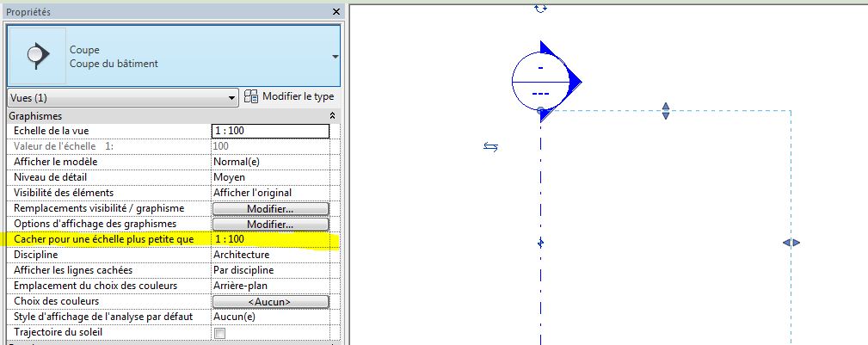Screen dimensions: 868x345
Task: Close the Propriétés panel
Action: click(x=335, y=13)
